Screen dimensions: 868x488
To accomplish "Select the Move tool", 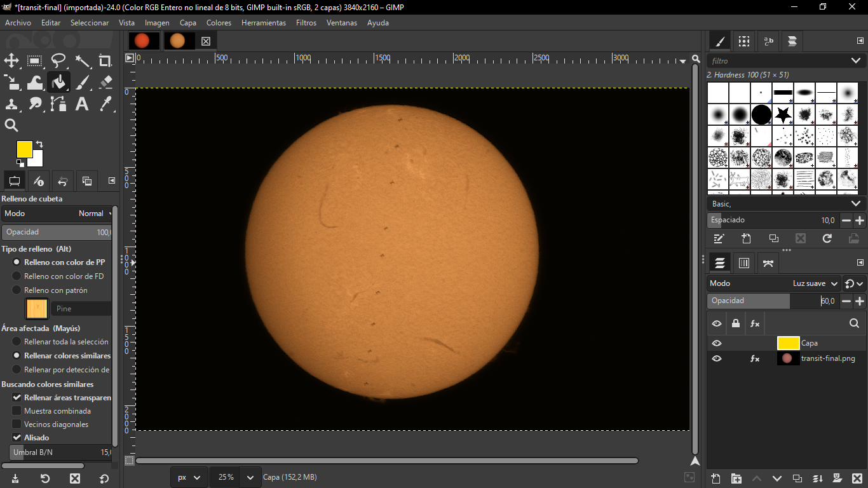I will 11,61.
